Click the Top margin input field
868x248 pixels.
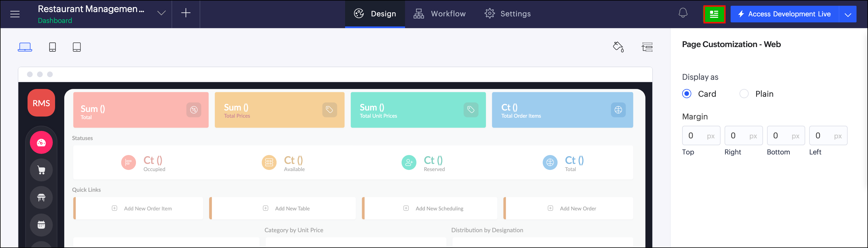[701, 135]
